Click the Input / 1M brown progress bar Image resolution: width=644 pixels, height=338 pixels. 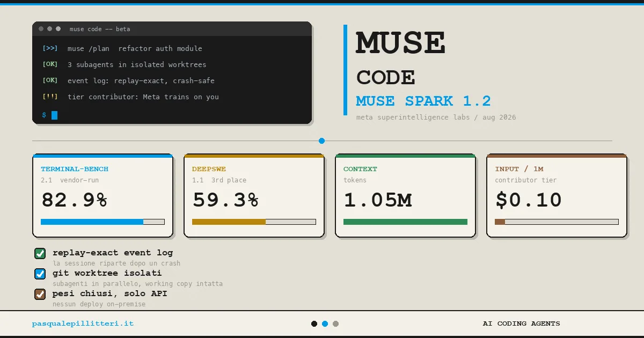point(557,222)
